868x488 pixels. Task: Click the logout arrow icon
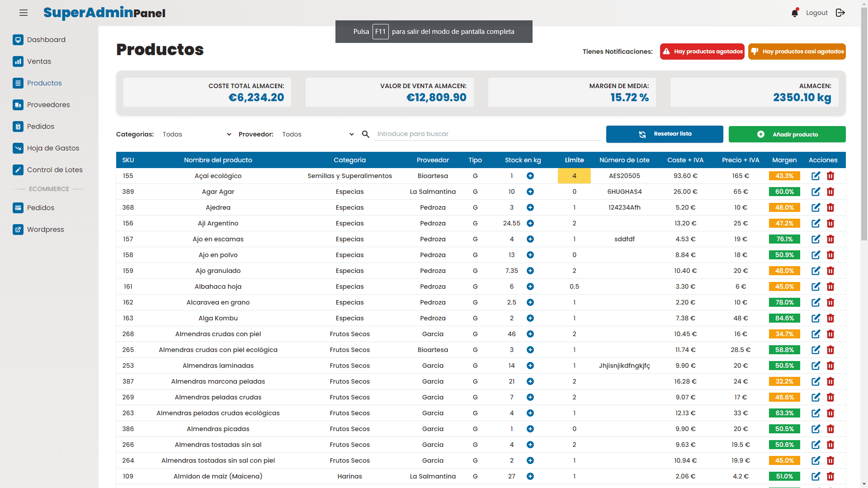[x=840, y=13]
